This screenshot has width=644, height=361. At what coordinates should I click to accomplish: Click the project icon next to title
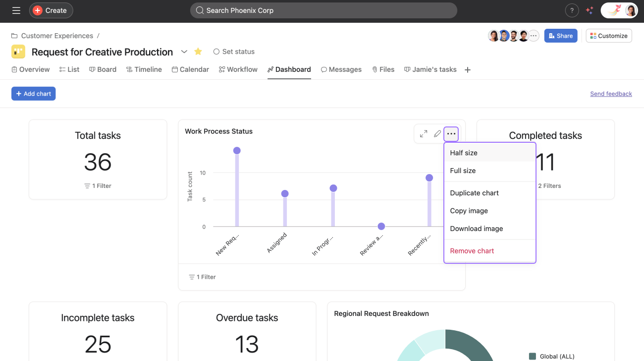tap(18, 52)
